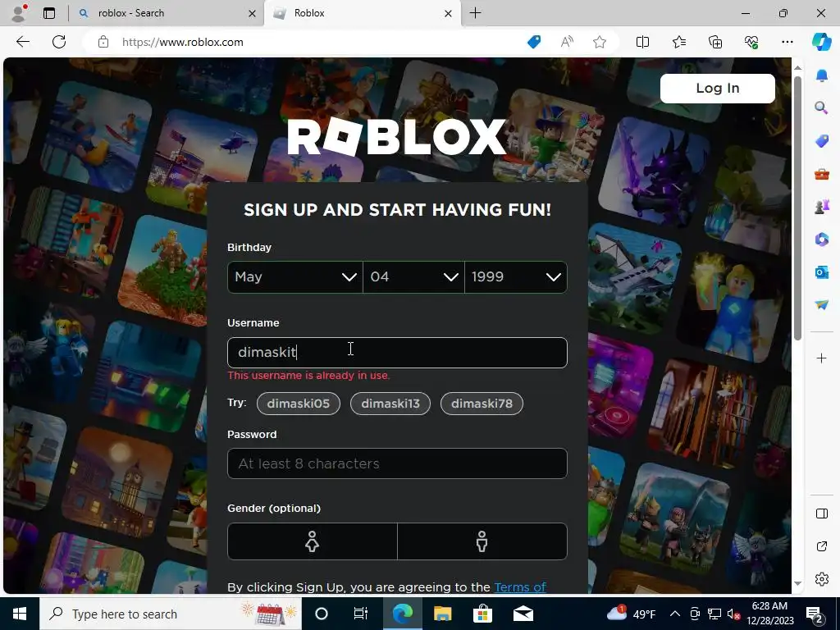Open the Terms of Use link

click(519, 587)
